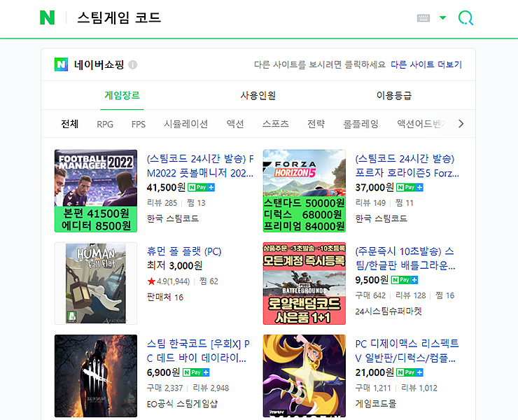The image size is (518, 420).
Task: Open Dead by Daylight product thumbnail
Action: (x=96, y=376)
